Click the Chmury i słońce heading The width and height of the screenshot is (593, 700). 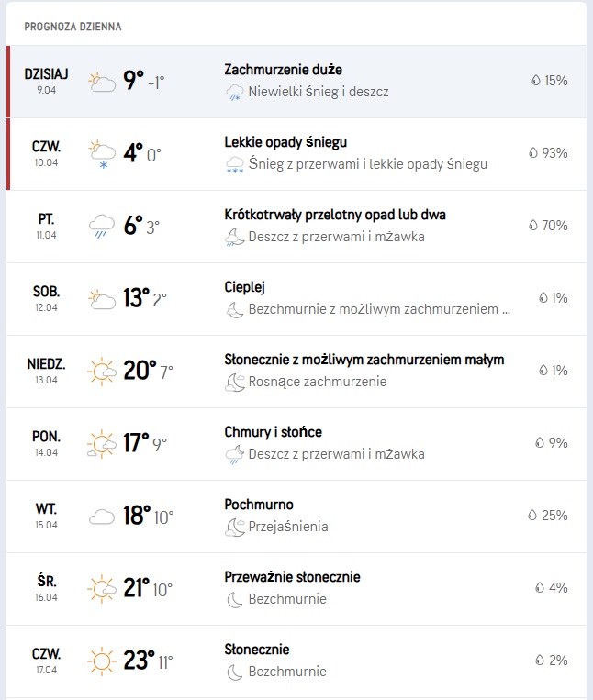click(x=273, y=432)
